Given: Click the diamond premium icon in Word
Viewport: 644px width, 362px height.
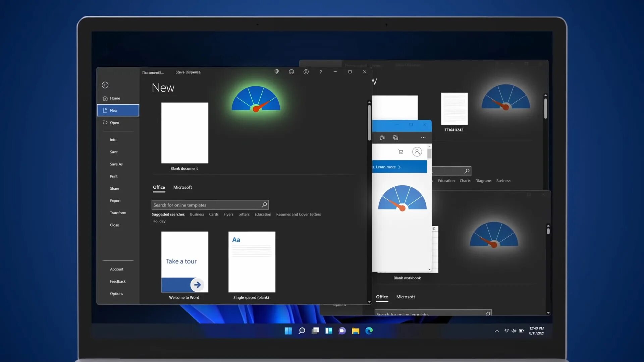Looking at the screenshot, I should (x=277, y=72).
